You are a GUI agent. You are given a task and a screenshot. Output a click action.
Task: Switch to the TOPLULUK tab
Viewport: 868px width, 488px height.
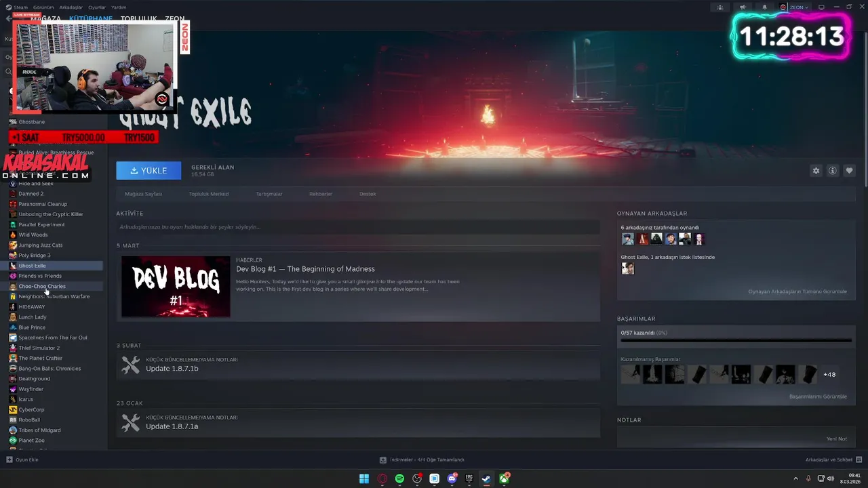[x=138, y=19]
